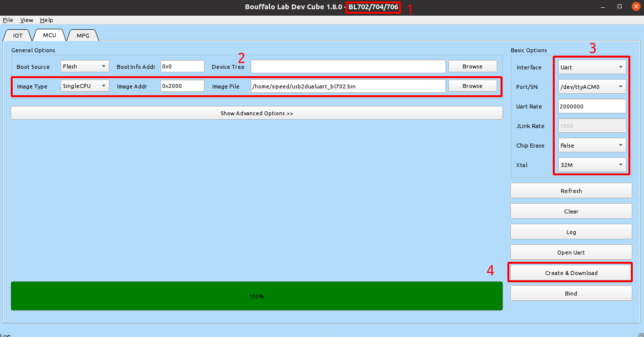Expand the Boot Source dropdown

(85, 66)
